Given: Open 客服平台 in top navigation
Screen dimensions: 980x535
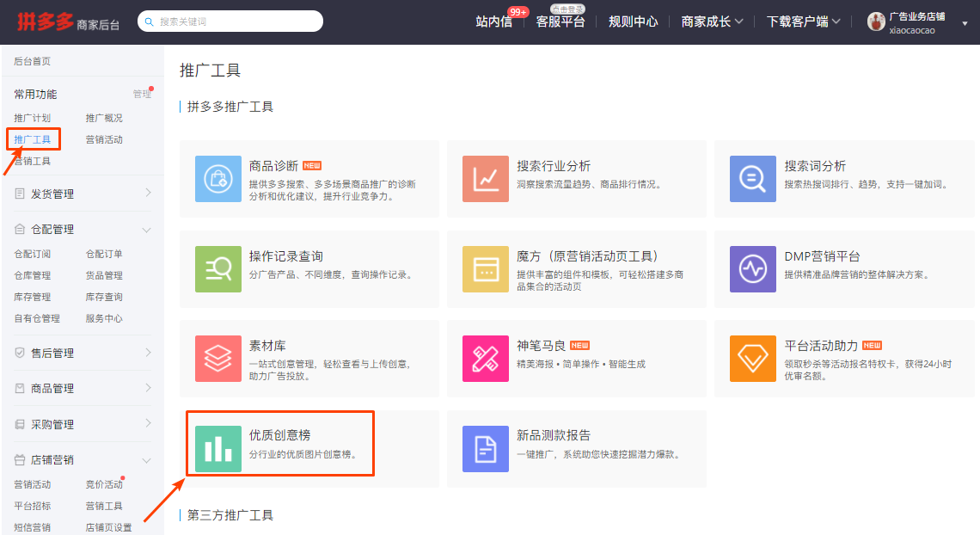Looking at the screenshot, I should pos(560,22).
